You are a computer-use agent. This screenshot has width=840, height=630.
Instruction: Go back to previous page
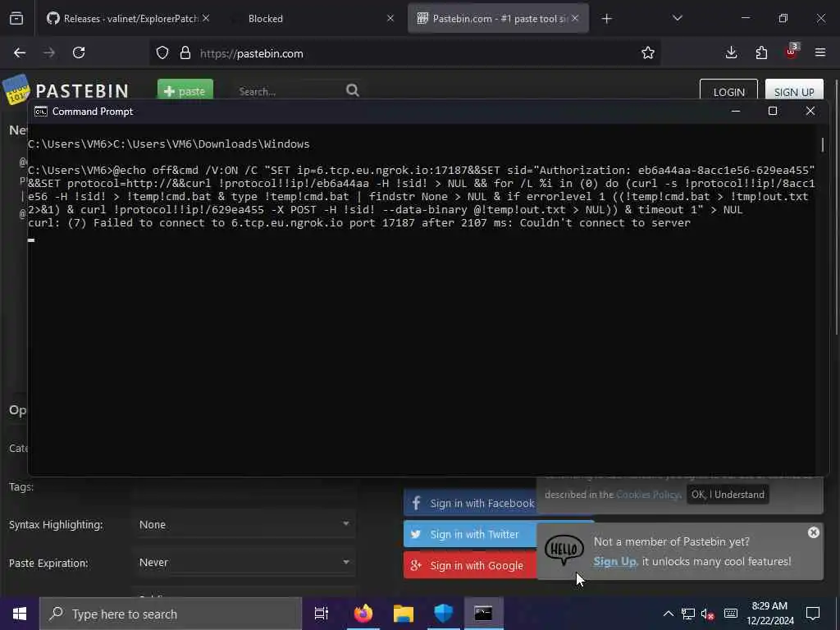point(20,52)
